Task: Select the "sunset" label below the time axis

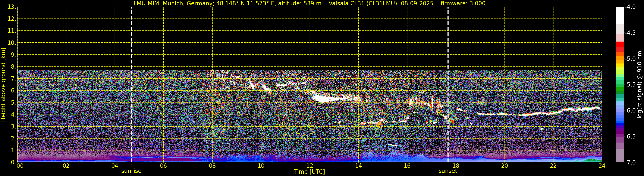Action: point(448,171)
